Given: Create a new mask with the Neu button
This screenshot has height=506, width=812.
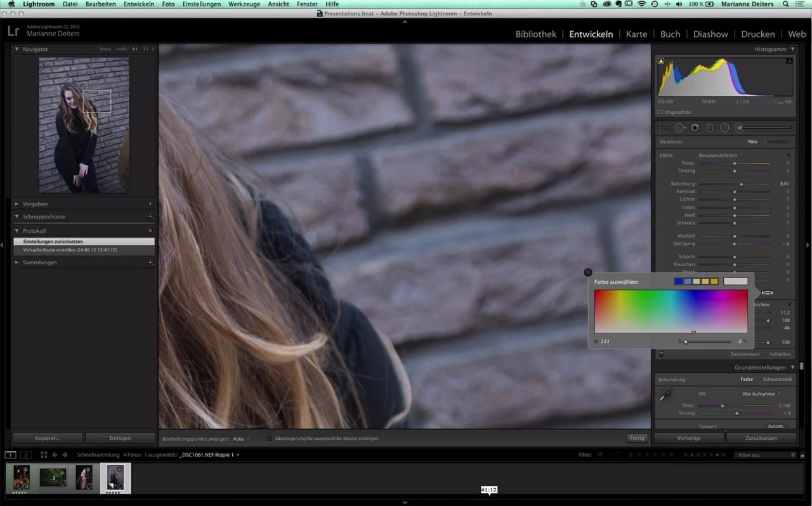Looking at the screenshot, I should pos(752,142).
